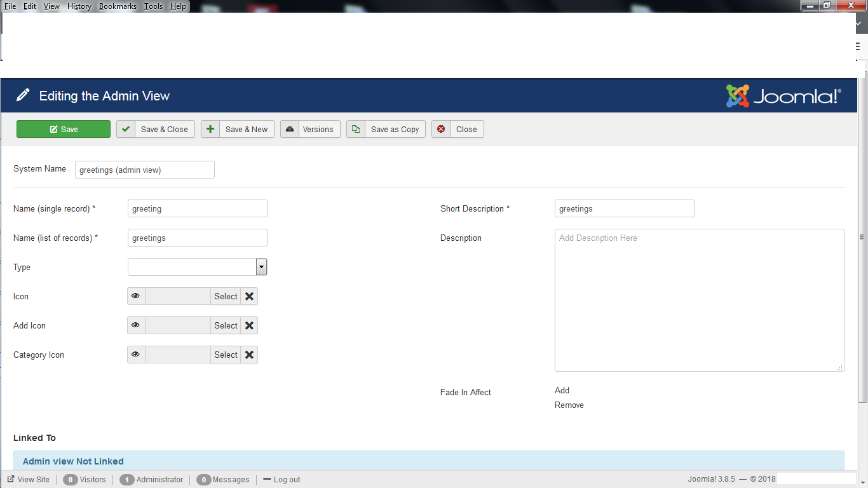This screenshot has width=868, height=488.
Task: Click the Joomla! logo
Action: click(783, 96)
